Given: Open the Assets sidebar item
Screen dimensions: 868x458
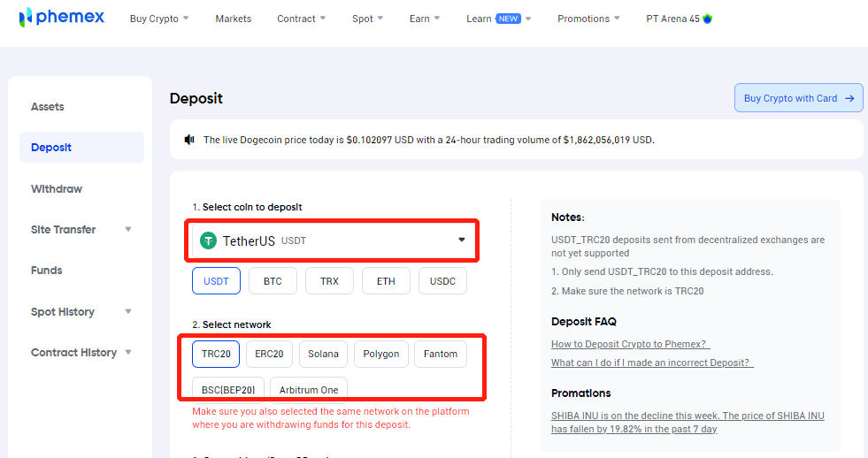Looking at the screenshot, I should 48,107.
